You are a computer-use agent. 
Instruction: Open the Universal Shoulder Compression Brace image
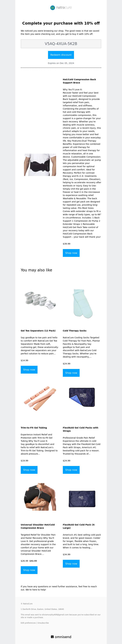point(40,497)
